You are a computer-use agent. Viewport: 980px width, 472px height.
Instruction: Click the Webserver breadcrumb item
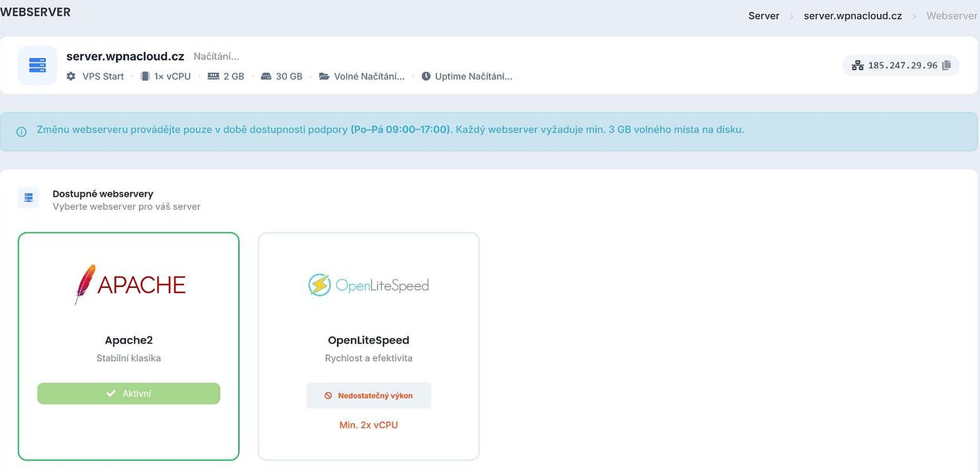(952, 16)
